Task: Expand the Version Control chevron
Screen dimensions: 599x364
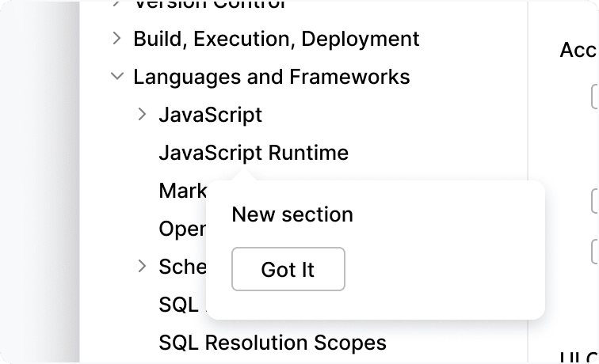Action: point(116,4)
